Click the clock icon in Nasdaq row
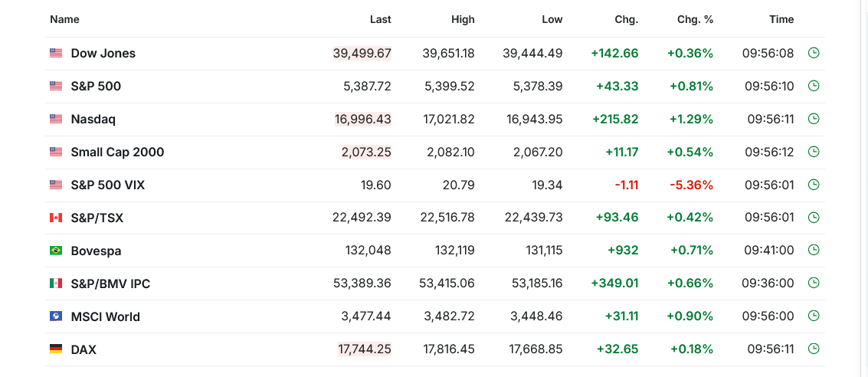The image size is (868, 377). tap(814, 119)
